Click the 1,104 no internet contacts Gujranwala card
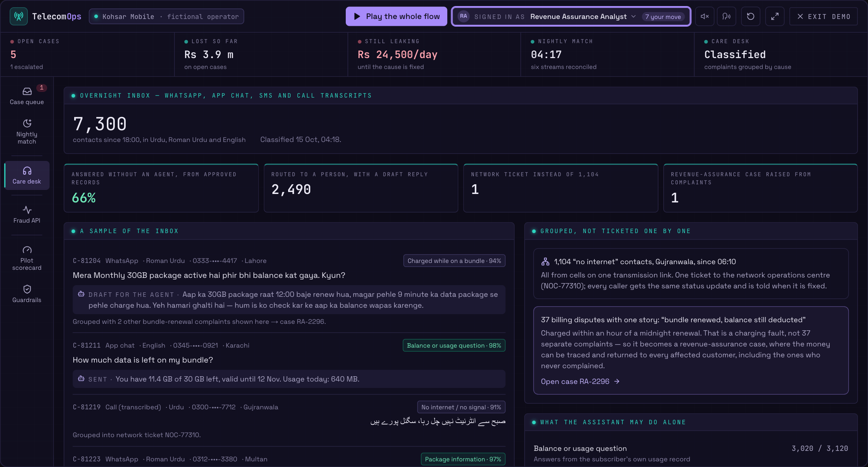868x467 pixels. pyautogui.click(x=691, y=274)
